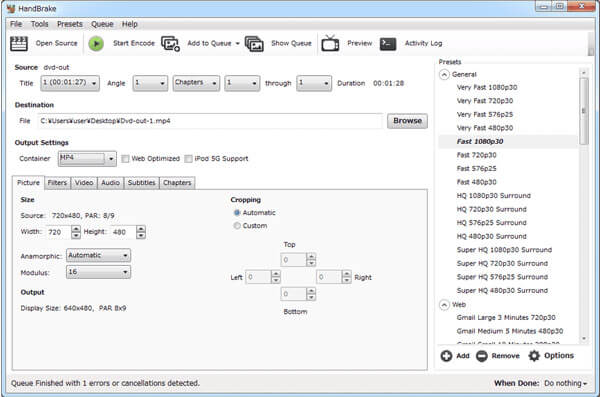The width and height of the screenshot is (600, 397).
Task: Click the Right crop spinner arrows
Action: point(346,277)
